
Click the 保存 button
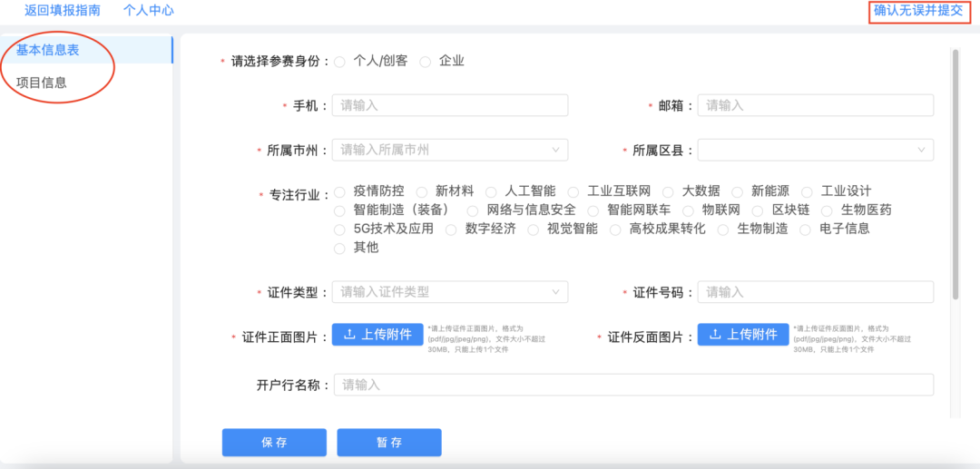pyautogui.click(x=274, y=443)
